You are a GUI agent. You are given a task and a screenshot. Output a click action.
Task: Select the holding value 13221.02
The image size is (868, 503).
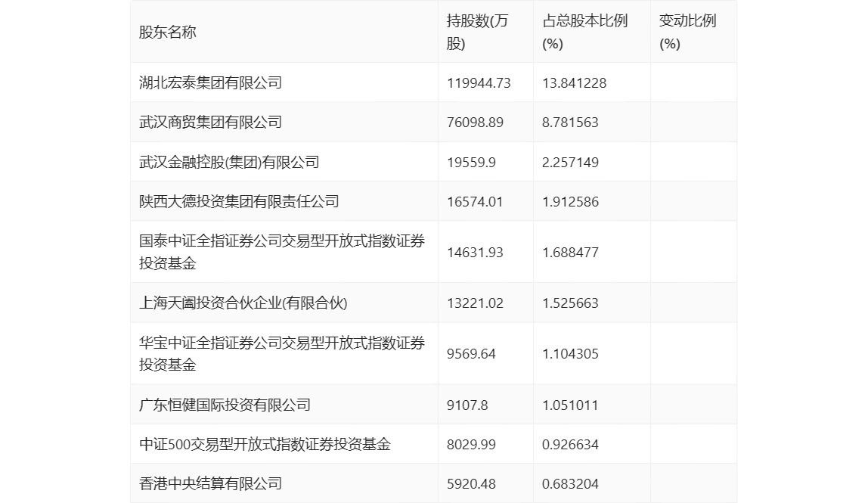[475, 303]
